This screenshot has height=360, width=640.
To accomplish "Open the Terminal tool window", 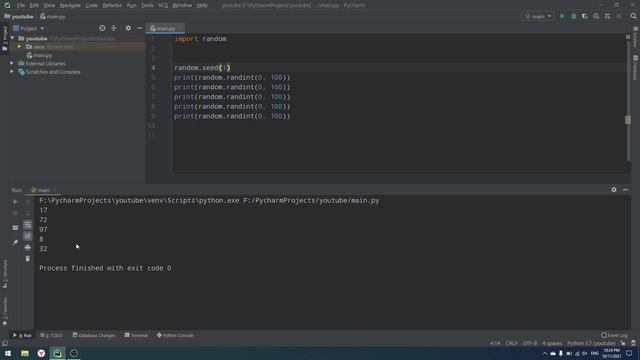I will pyautogui.click(x=136, y=336).
